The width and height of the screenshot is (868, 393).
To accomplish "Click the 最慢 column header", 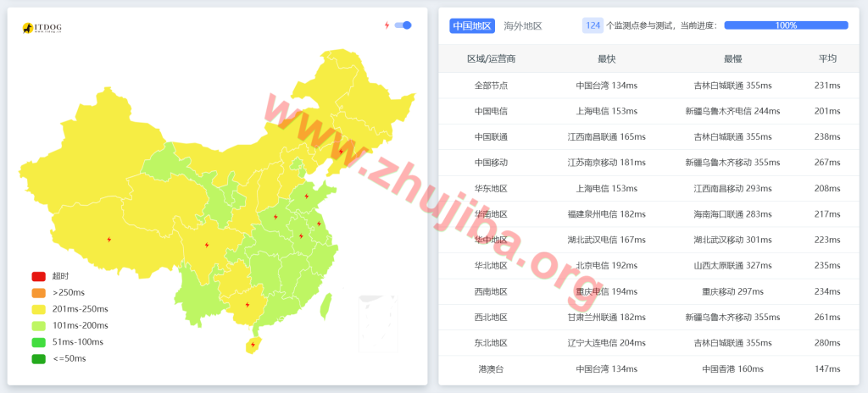I will (x=732, y=58).
